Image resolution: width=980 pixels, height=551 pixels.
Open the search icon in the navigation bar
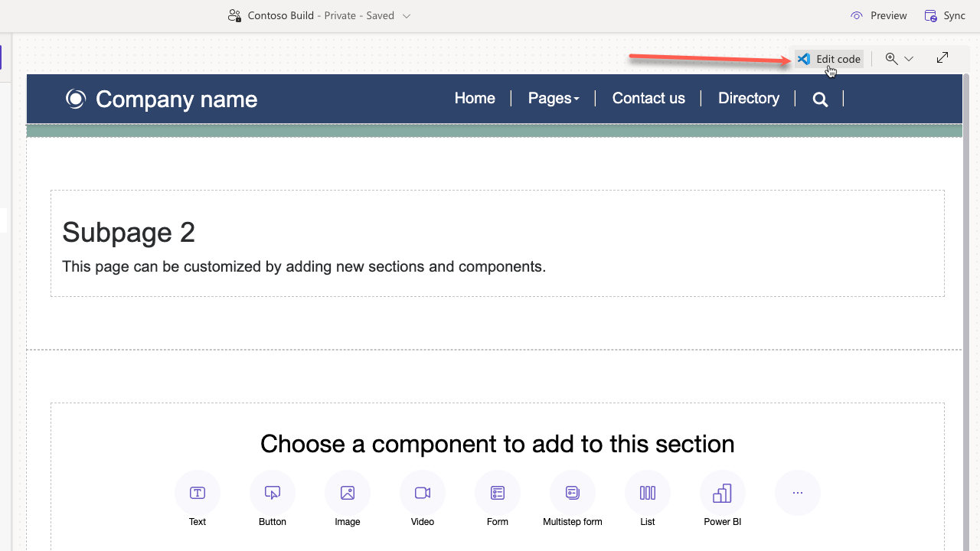point(820,99)
